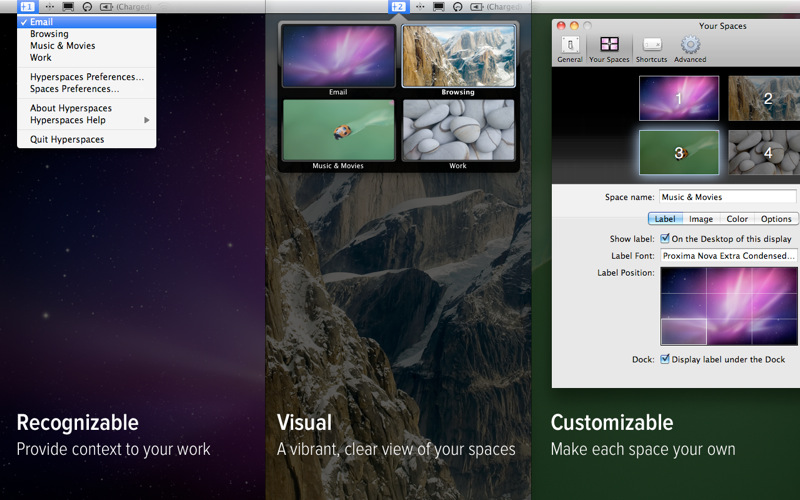
Task: Switch to the Options tab
Action: 776,219
